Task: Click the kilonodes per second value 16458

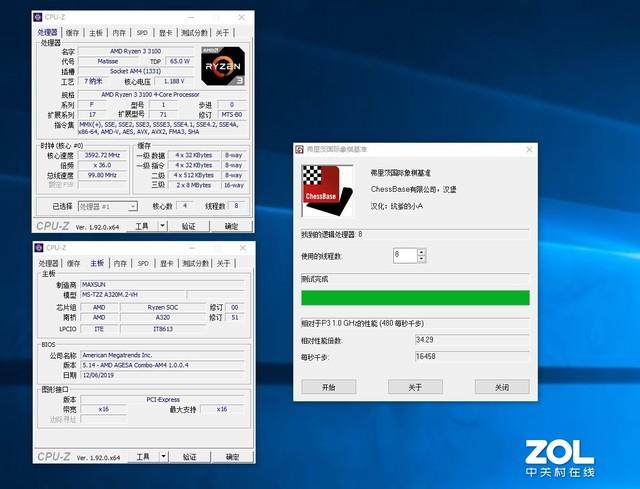Action: (x=472, y=356)
